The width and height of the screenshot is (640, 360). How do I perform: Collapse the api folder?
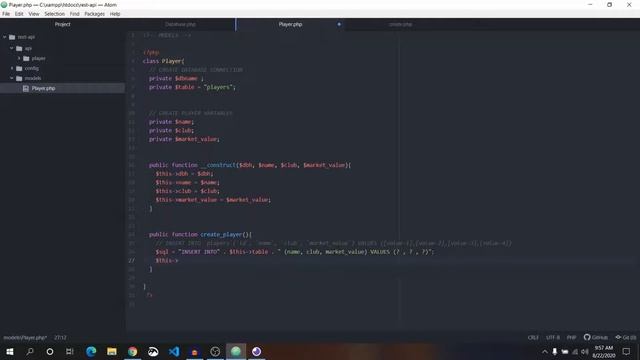12,48
